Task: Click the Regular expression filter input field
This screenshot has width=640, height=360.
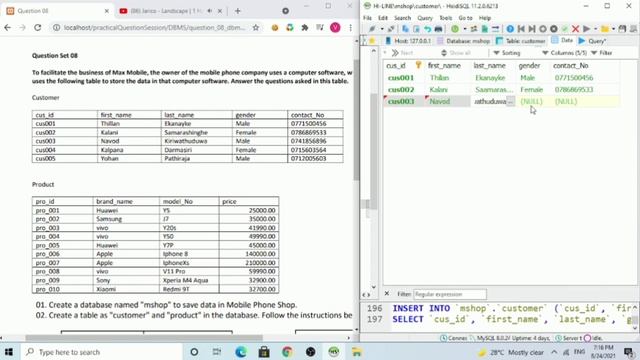Action: point(450,294)
